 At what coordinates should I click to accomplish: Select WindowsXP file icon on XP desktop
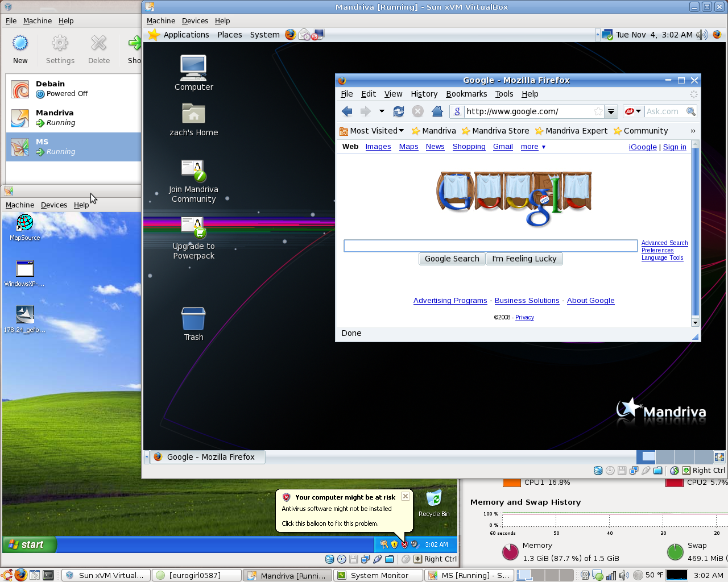(25, 269)
